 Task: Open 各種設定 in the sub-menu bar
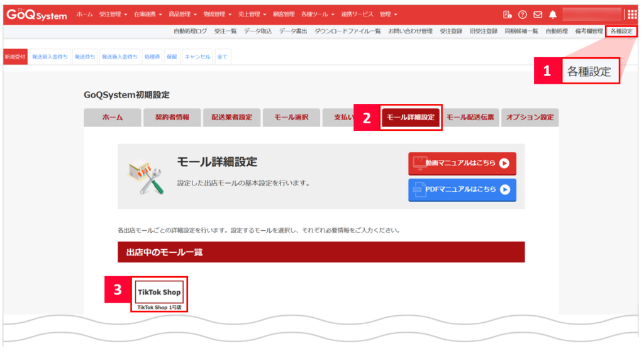[621, 31]
